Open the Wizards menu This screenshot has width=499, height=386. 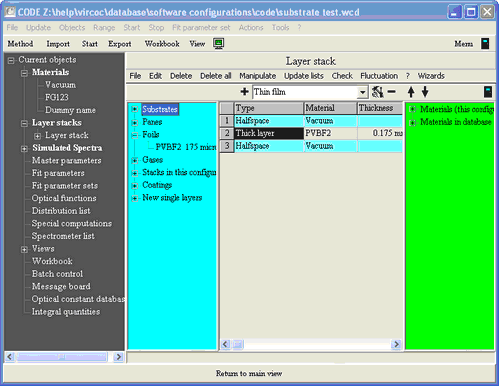(431, 76)
